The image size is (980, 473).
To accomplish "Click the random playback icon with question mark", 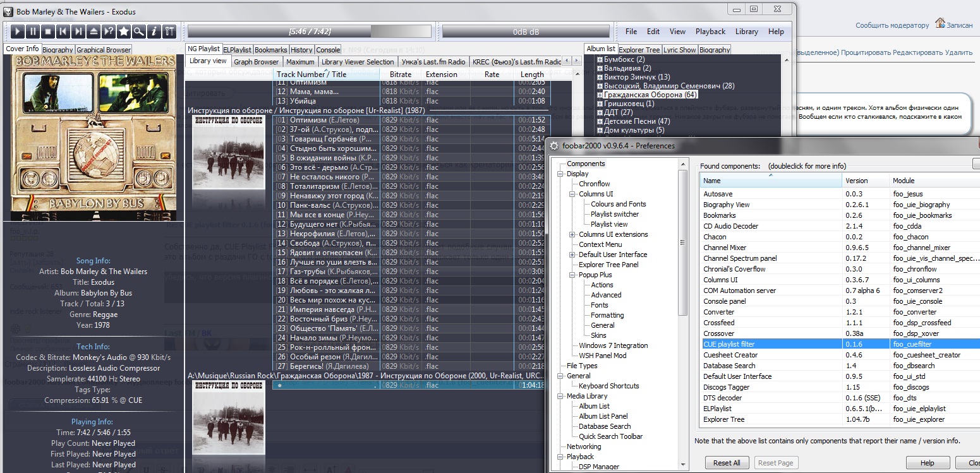I will coord(109,31).
